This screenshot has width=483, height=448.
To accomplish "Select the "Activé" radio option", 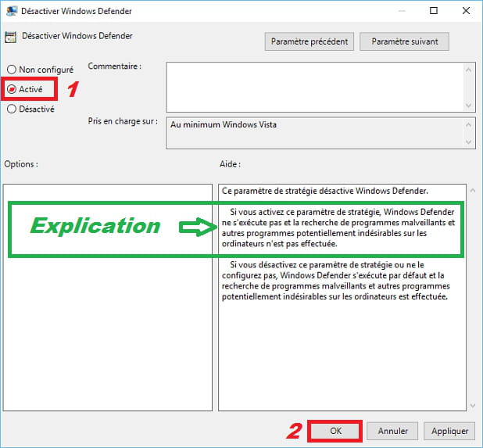I will tap(12, 89).
